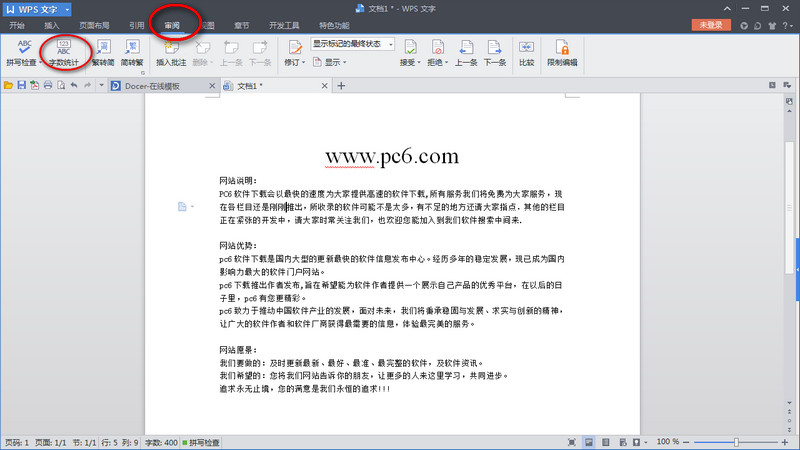This screenshot has height=450, width=800.
Task: Click the 简转繁 conversion icon
Action: (x=132, y=52)
